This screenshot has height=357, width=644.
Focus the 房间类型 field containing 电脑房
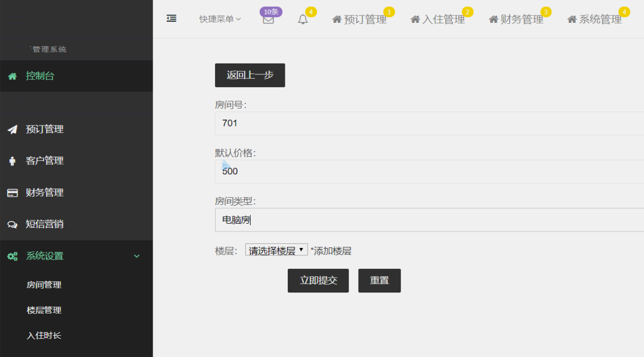click(429, 220)
